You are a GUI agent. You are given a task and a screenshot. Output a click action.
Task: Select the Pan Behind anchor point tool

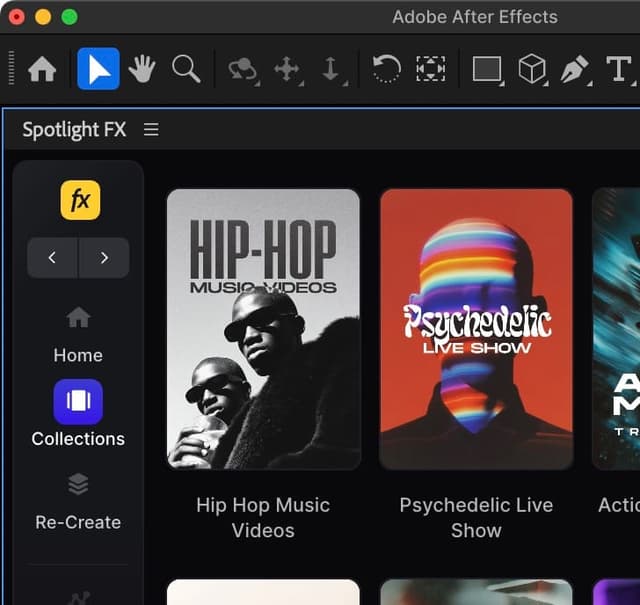coord(431,69)
